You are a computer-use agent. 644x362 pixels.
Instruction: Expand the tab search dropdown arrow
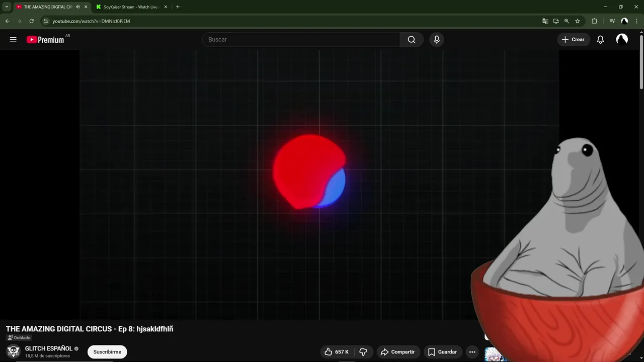click(7, 7)
